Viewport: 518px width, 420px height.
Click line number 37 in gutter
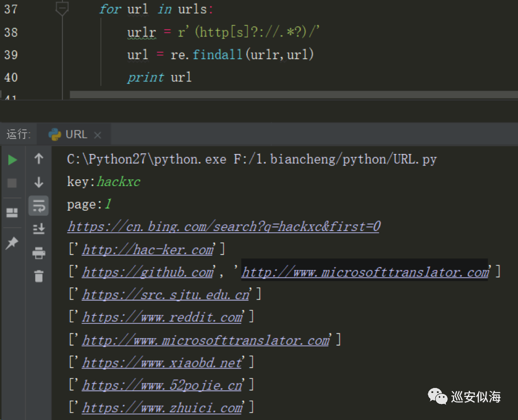11,9
